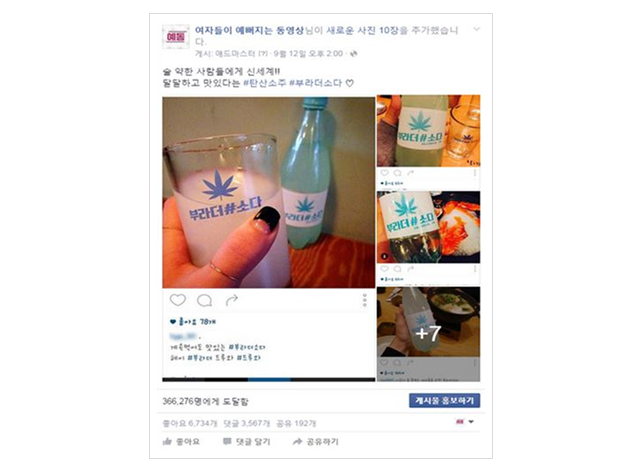Expand the post options chevron
Screen dimensions: 640x472
coord(476,29)
